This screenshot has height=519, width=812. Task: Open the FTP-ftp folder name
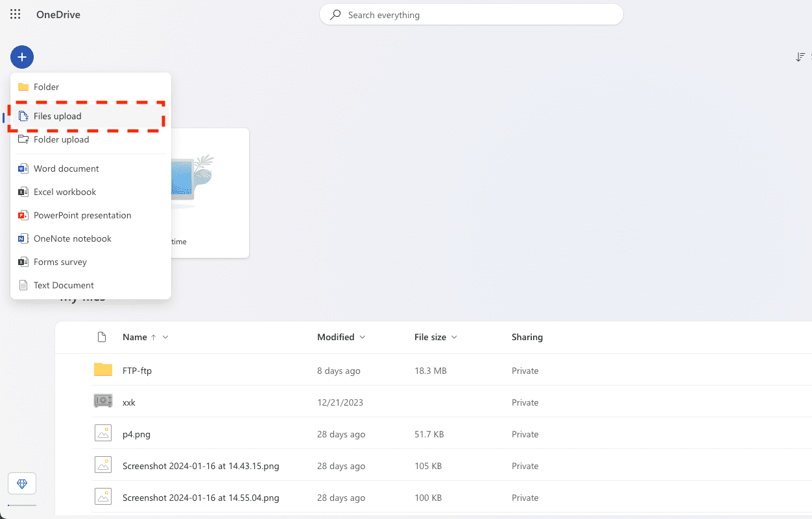(137, 371)
